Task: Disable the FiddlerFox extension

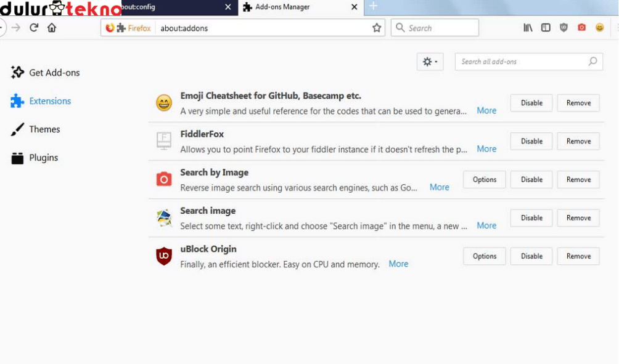Action: click(x=531, y=141)
